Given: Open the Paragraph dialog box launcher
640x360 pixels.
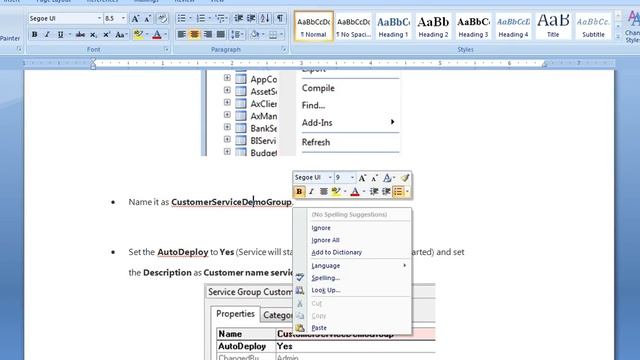Looking at the screenshot, I should coord(284,49).
